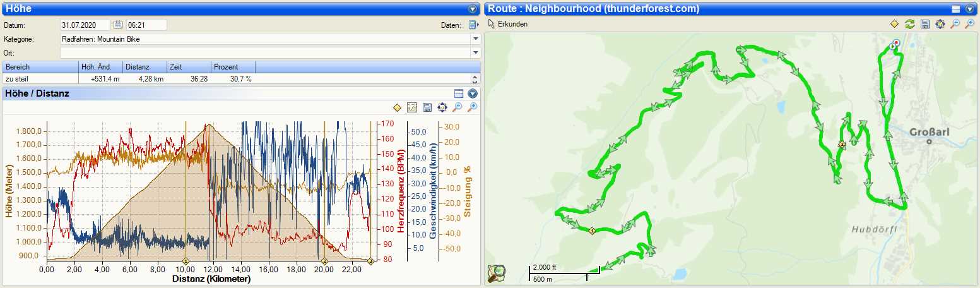The image size is (980, 288).
Task: Toggle split view of Höhe / Distanz panel
Action: tap(459, 93)
